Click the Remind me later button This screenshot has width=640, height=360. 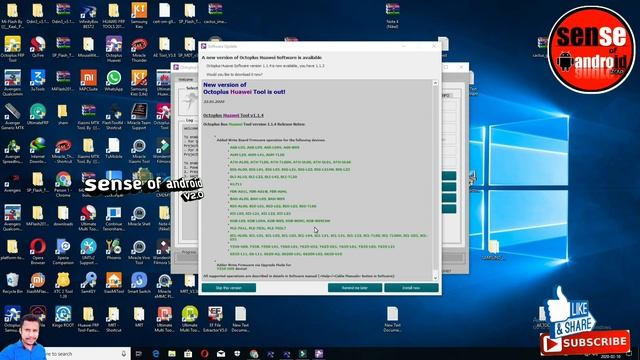pos(355,288)
